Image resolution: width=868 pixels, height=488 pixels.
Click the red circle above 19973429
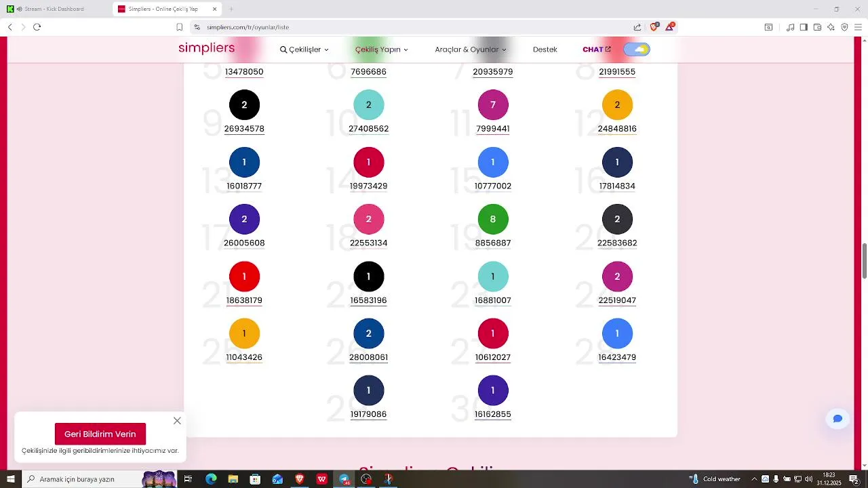[369, 162]
